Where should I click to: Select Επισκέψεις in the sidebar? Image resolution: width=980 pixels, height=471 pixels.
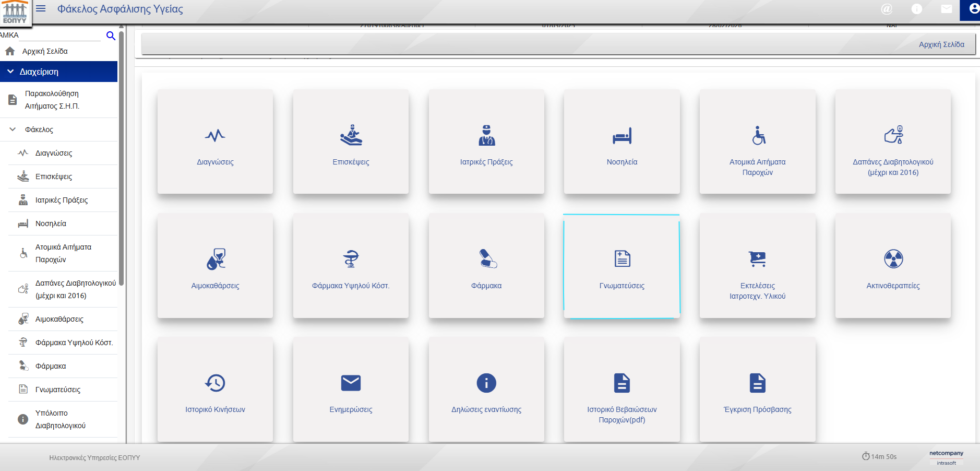[63, 176]
